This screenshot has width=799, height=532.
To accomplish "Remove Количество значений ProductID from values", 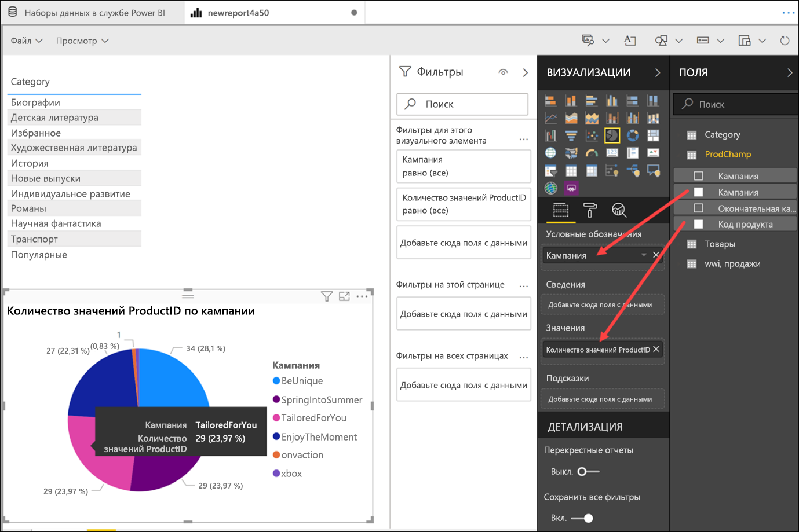I will tap(656, 349).
